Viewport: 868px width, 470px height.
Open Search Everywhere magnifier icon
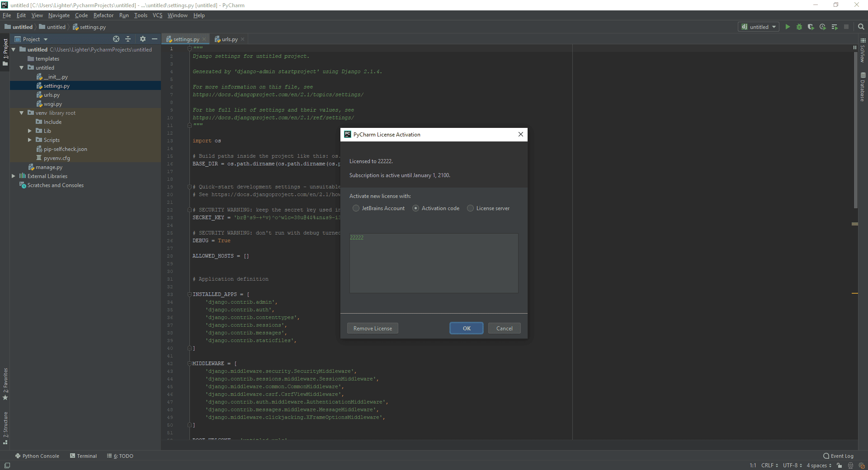861,27
